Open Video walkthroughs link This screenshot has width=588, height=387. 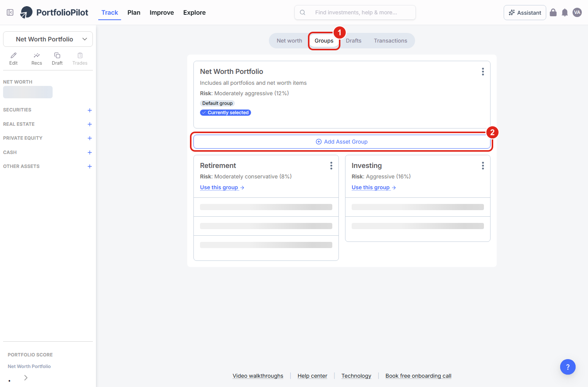[x=258, y=376]
